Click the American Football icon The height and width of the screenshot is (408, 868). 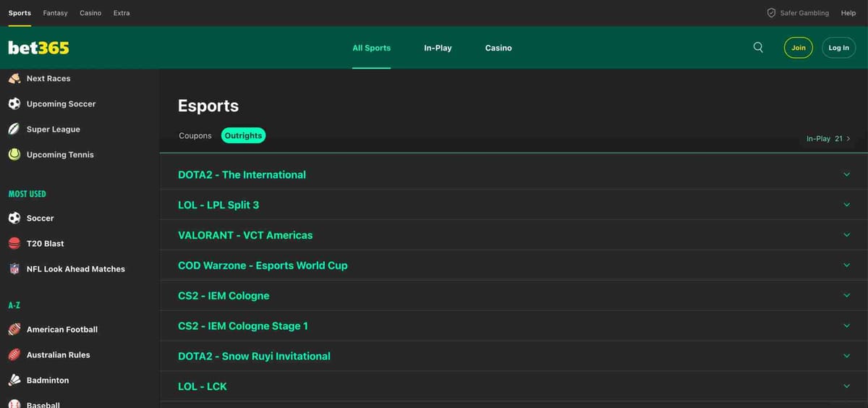coord(14,329)
